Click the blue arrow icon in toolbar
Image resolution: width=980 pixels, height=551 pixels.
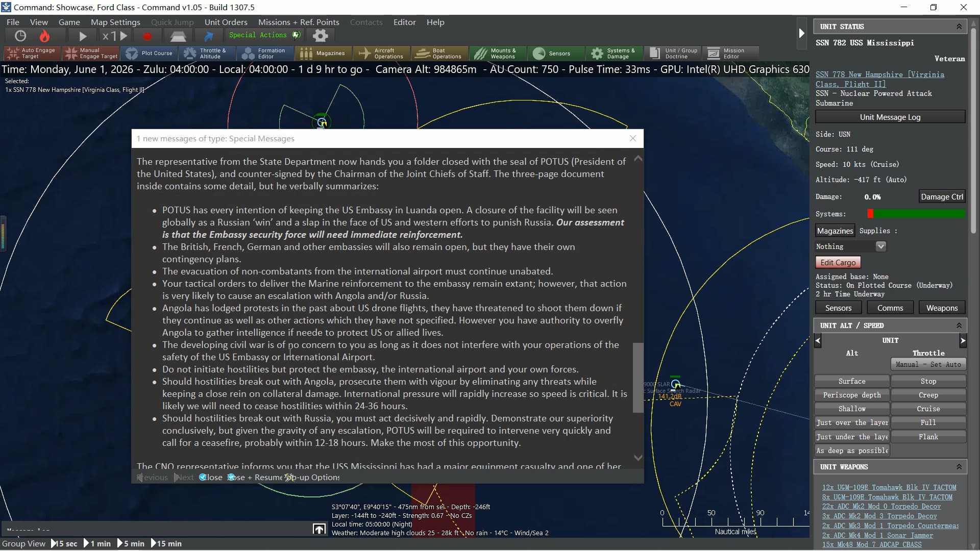tap(208, 36)
